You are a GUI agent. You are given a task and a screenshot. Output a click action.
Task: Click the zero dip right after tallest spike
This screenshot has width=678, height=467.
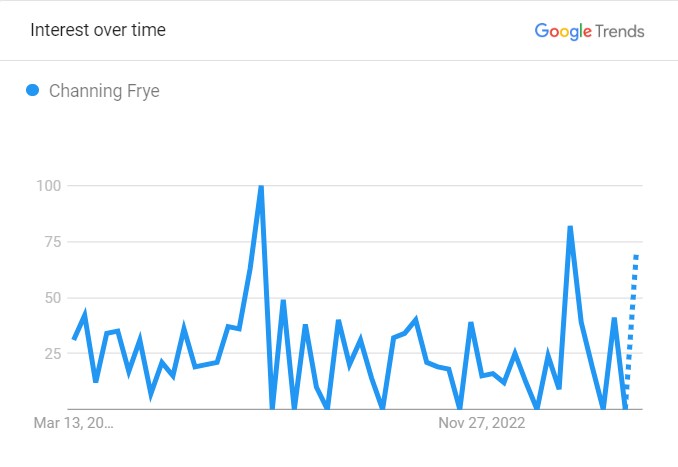tap(272, 406)
